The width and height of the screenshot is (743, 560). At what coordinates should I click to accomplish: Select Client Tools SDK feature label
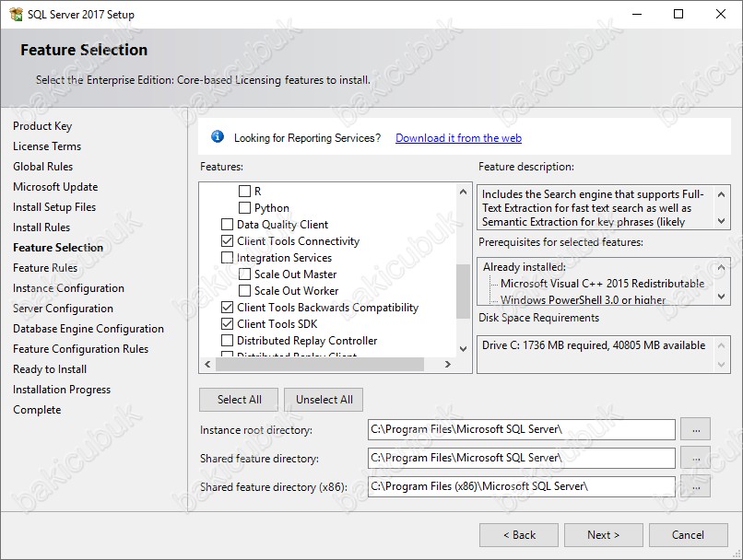277,324
